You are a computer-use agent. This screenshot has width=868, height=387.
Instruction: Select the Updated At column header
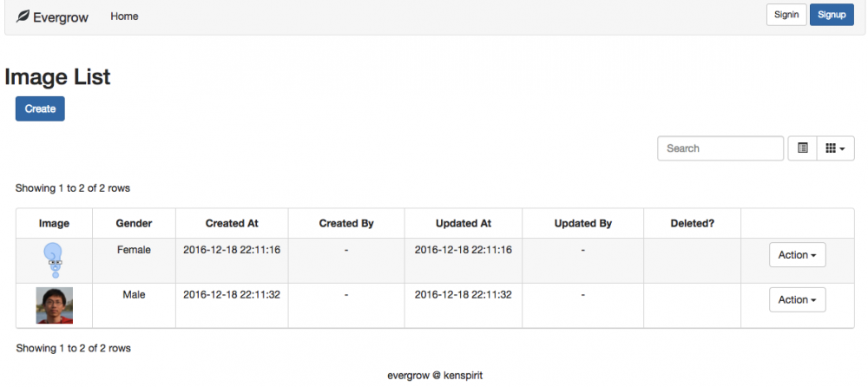[x=464, y=223]
